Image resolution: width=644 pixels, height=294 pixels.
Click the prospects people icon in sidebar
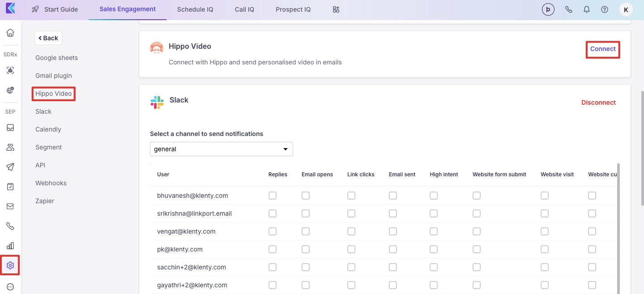click(x=10, y=147)
